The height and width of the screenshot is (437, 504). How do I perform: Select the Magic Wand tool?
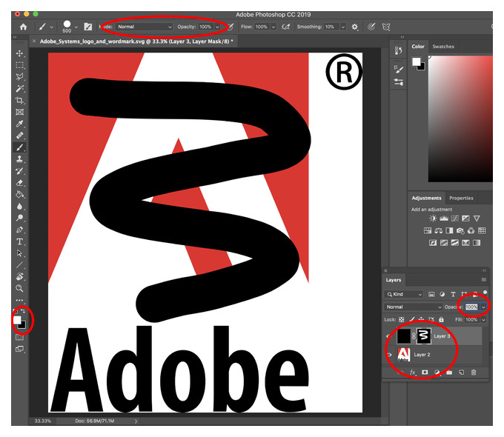(x=19, y=88)
